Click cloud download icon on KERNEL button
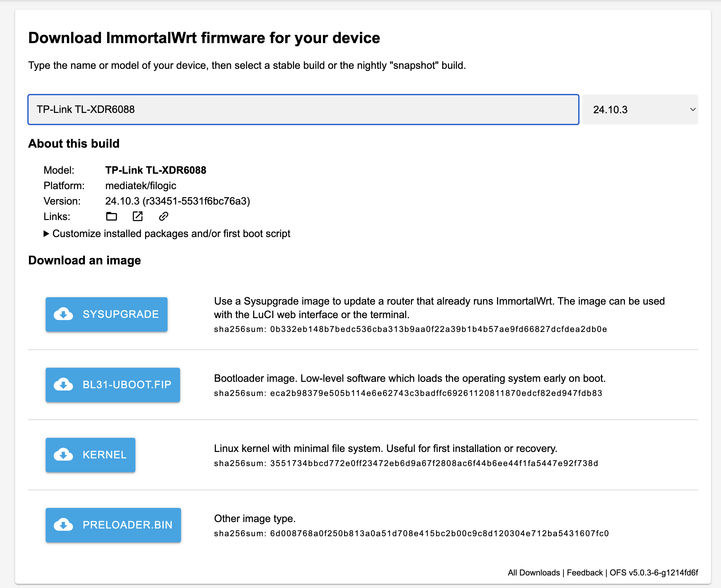Screen dimensions: 721x588 pos(63,455)
